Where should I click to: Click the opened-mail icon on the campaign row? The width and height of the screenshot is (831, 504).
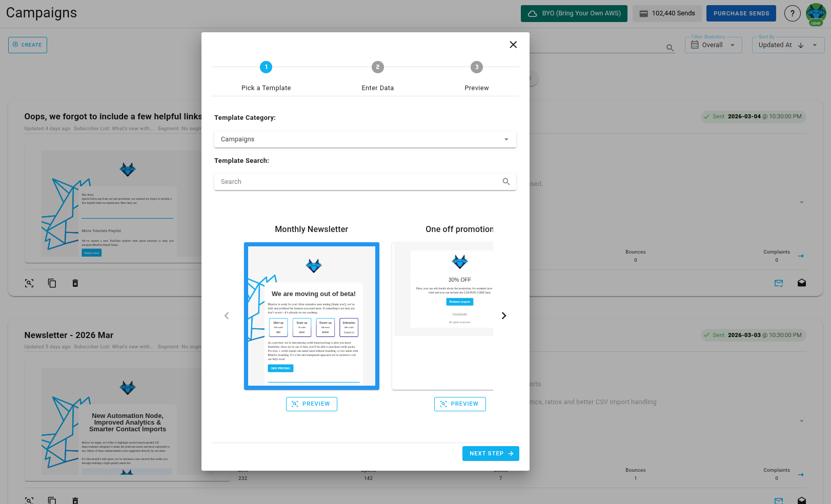coord(802,283)
